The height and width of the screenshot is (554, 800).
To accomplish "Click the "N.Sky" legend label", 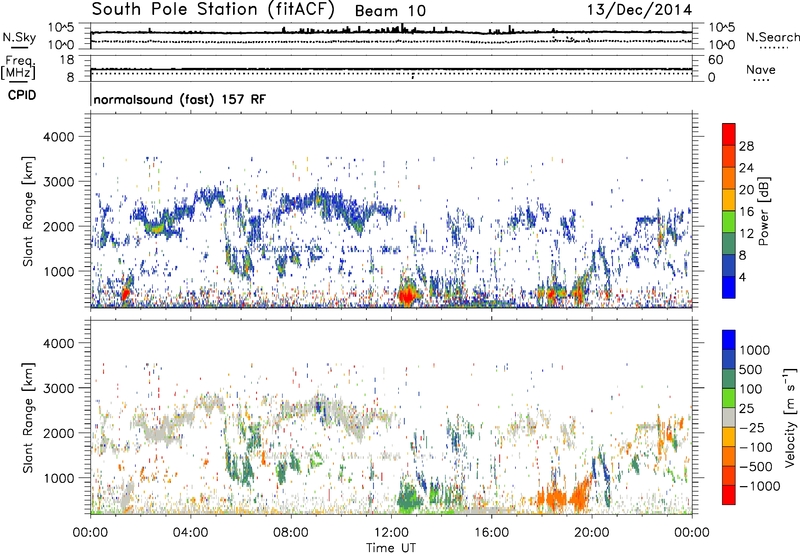I will (x=19, y=37).
